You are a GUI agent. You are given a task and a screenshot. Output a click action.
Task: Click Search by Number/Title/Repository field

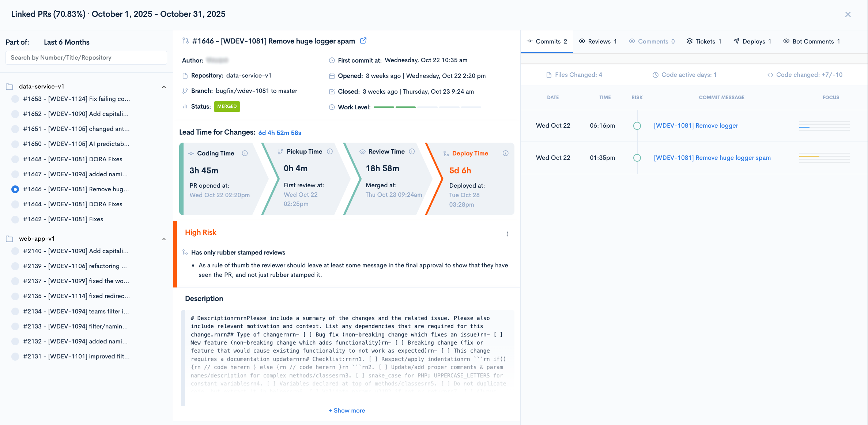(x=86, y=57)
